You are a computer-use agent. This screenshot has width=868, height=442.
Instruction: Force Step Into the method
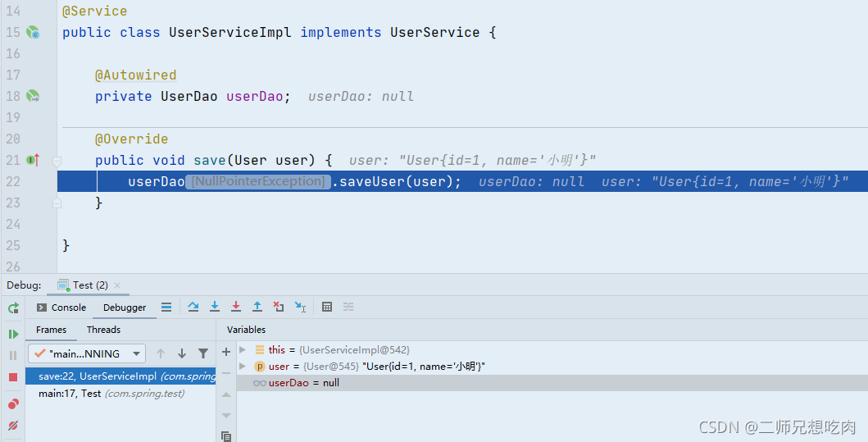coord(236,307)
